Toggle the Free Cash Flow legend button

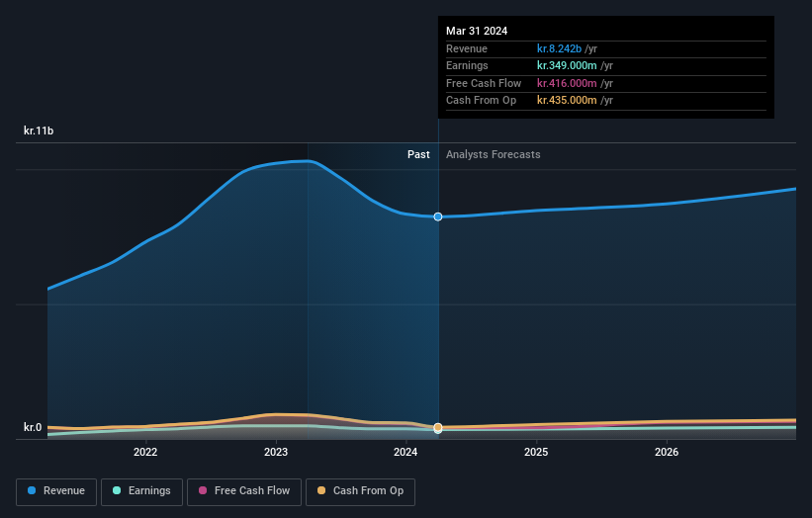click(244, 491)
